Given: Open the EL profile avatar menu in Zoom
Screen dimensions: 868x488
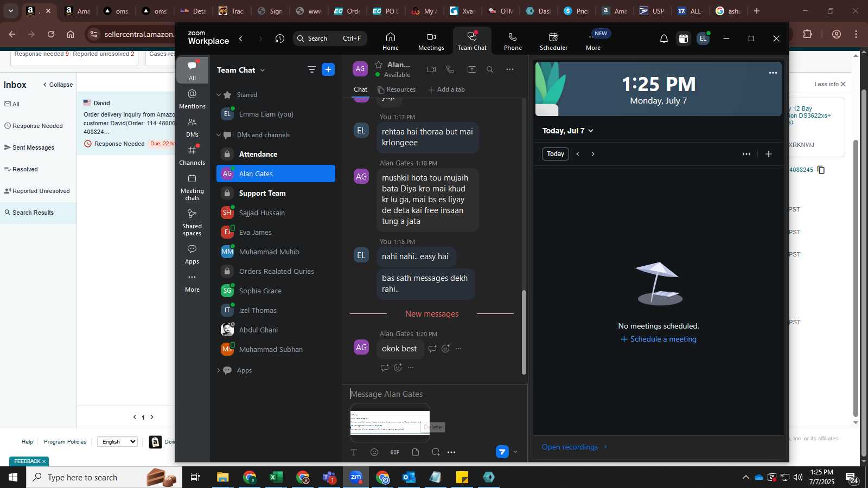Looking at the screenshot, I should 703,38.
